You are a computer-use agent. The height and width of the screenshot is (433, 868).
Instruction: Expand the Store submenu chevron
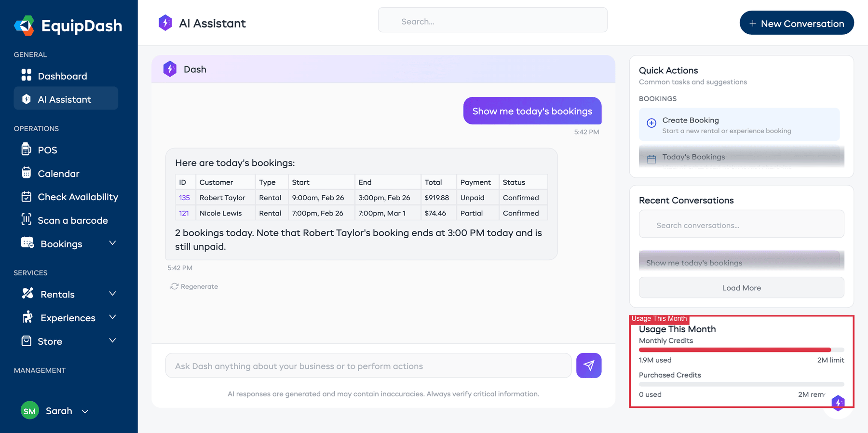[x=112, y=340]
